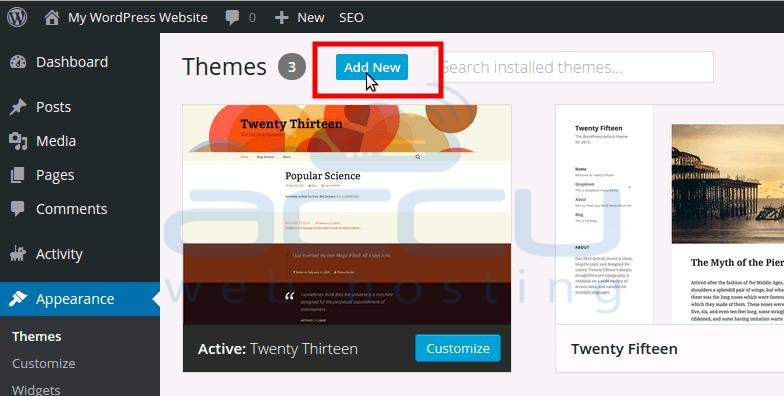This screenshot has width=784, height=396.
Task: Click the Add New theme button
Action: [372, 67]
